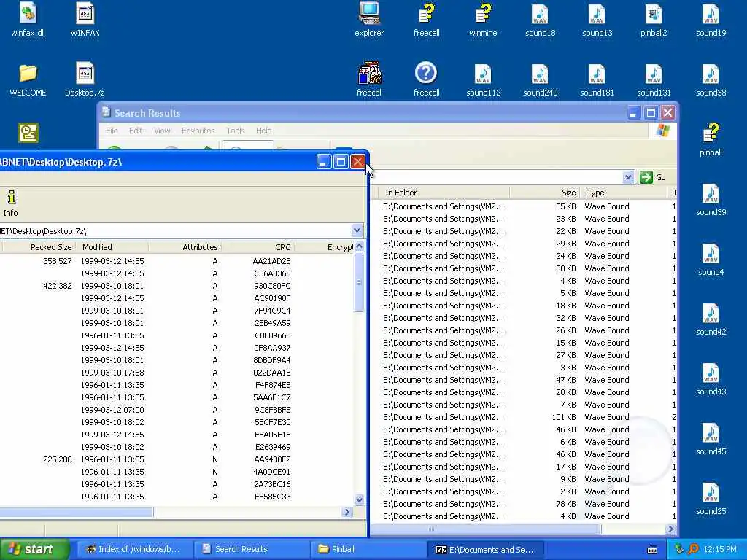Click the system tray clock 12:15 PM
Viewport: 747px width, 560px height.
pyautogui.click(x=719, y=549)
